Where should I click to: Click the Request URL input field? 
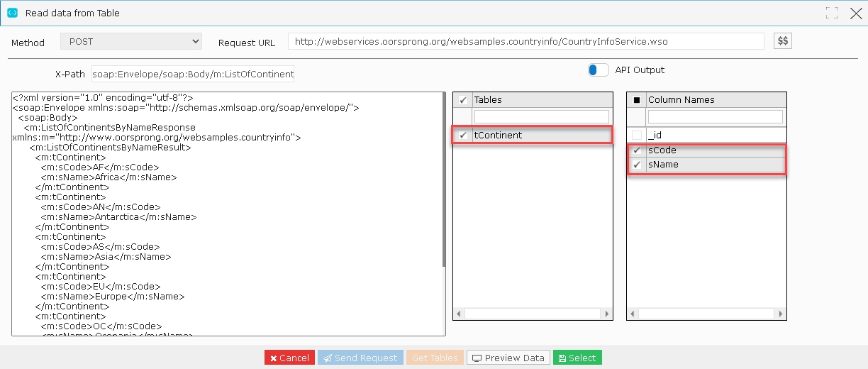coord(526,41)
